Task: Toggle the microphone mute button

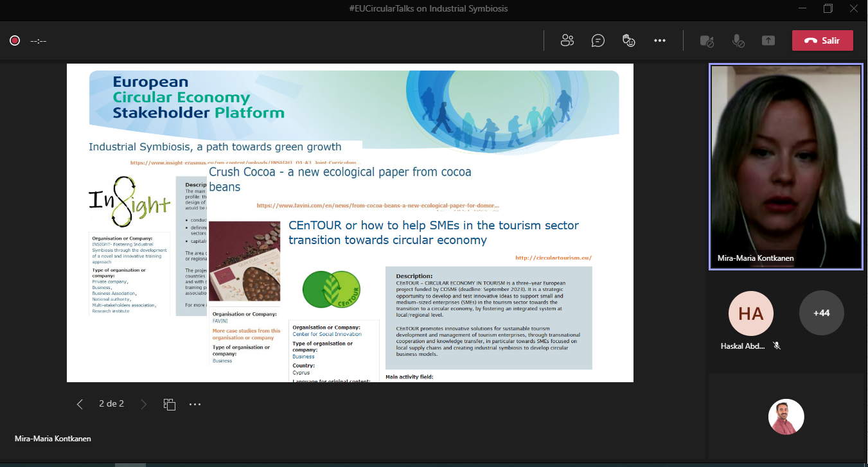Action: point(738,40)
